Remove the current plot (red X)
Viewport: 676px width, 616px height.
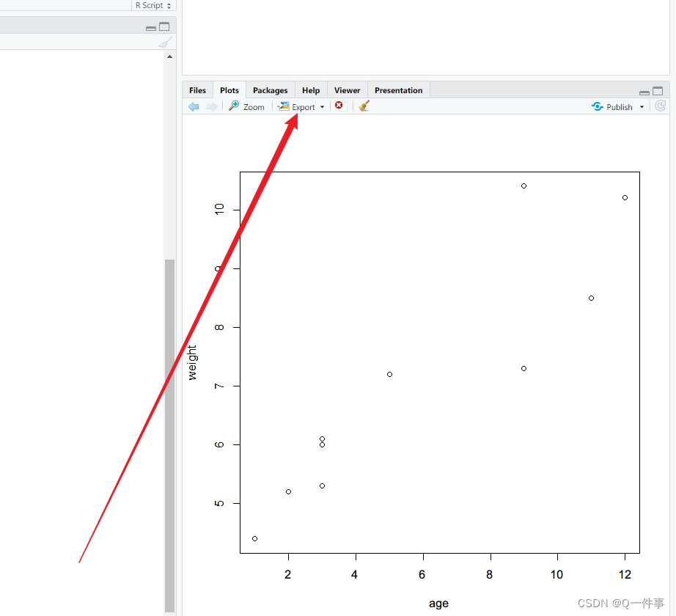pyautogui.click(x=339, y=106)
